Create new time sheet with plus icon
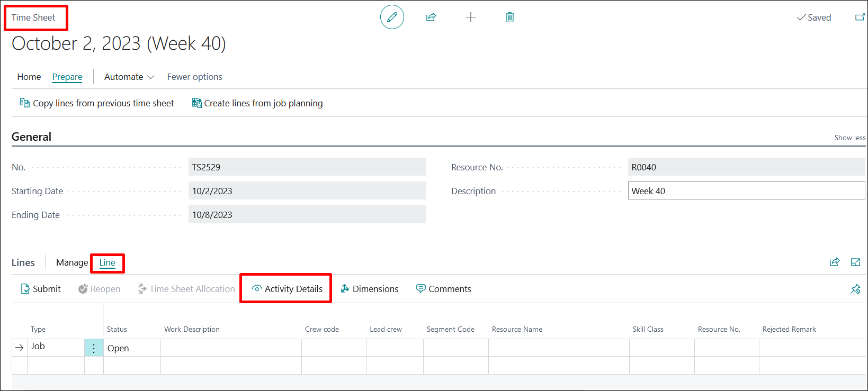 470,17
